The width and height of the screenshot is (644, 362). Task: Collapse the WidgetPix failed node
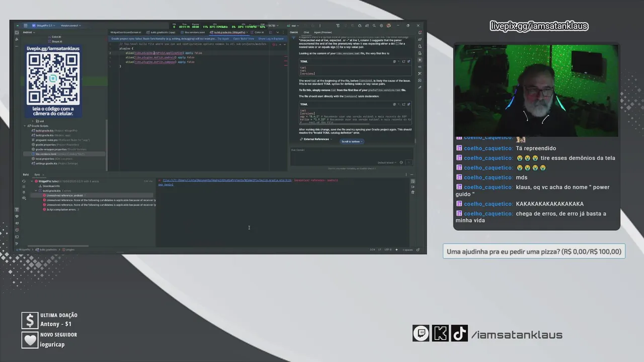[32, 181]
